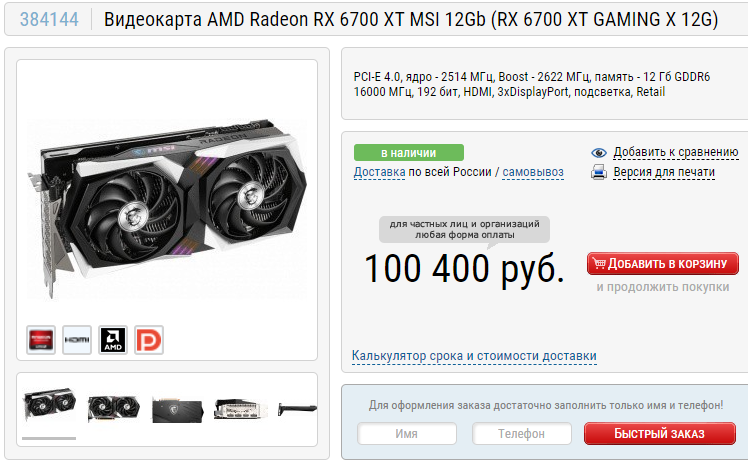
Task: Select thumbnail showing the card's ports
Action: [240, 409]
